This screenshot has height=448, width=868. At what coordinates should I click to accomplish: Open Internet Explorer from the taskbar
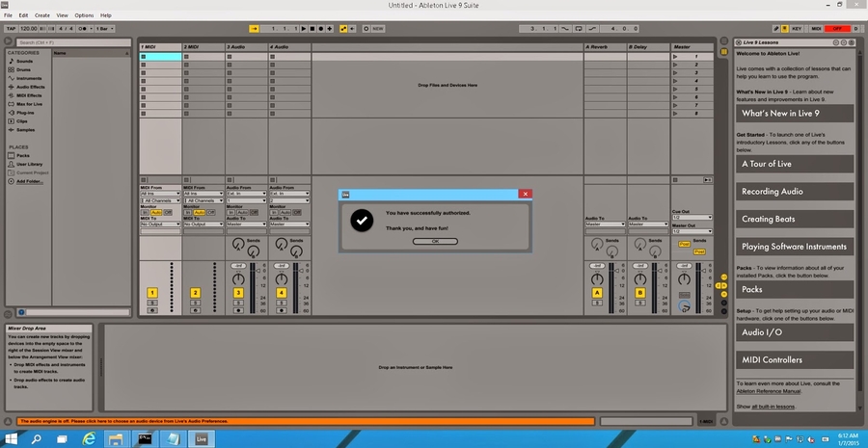coord(88,438)
